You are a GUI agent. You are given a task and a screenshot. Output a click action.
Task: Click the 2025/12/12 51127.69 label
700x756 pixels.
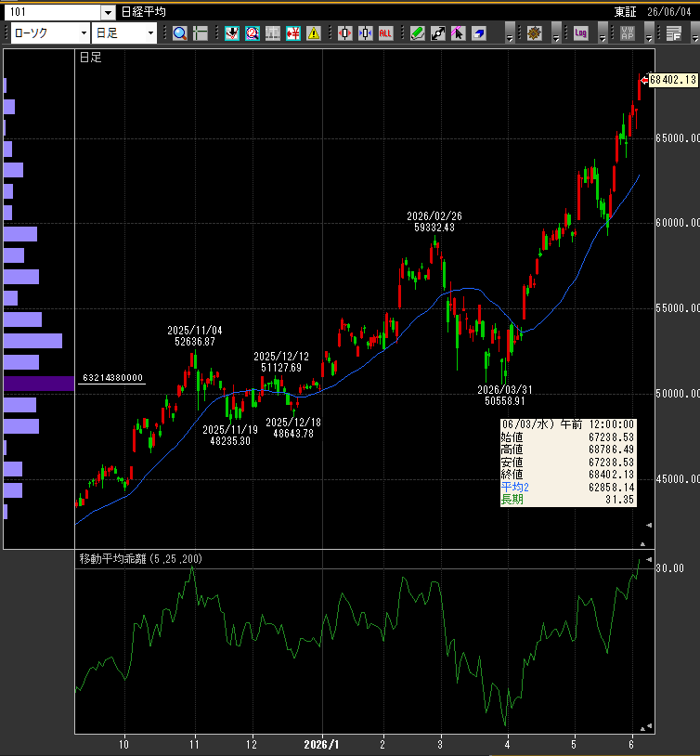click(x=281, y=362)
